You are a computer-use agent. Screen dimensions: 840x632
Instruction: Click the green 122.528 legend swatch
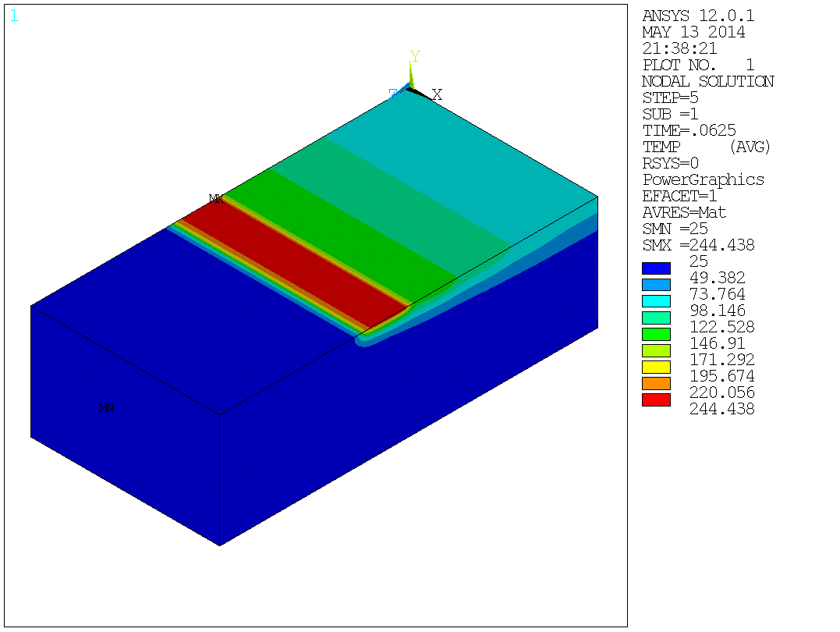656,334
